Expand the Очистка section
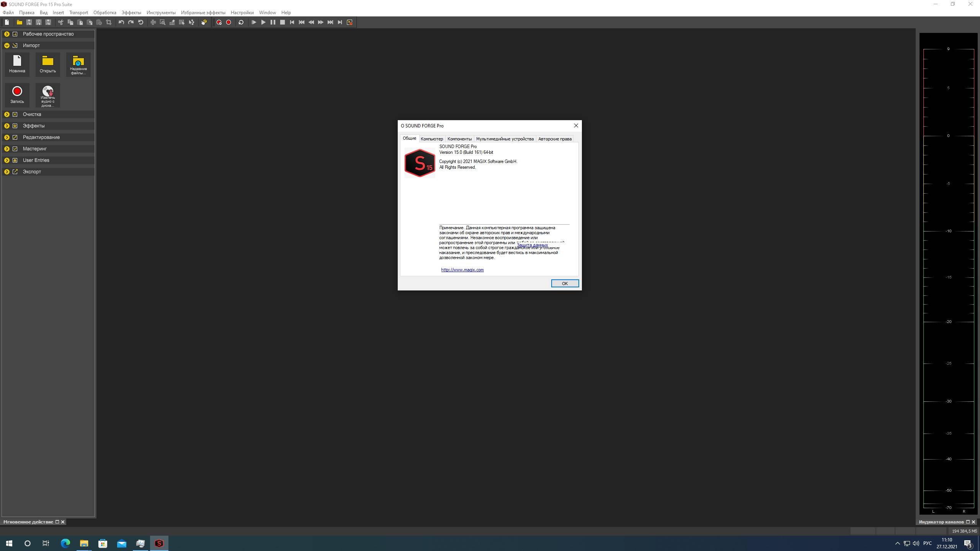This screenshot has height=551, width=980. point(7,114)
